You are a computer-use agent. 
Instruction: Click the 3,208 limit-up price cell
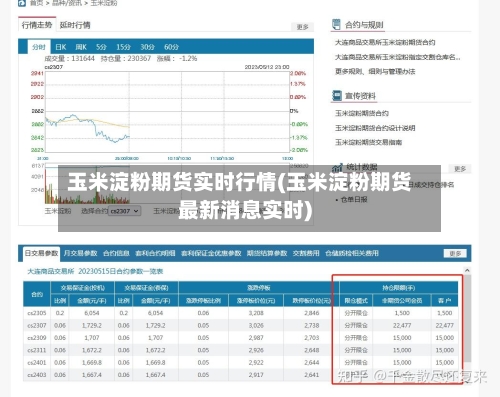tap(256, 313)
